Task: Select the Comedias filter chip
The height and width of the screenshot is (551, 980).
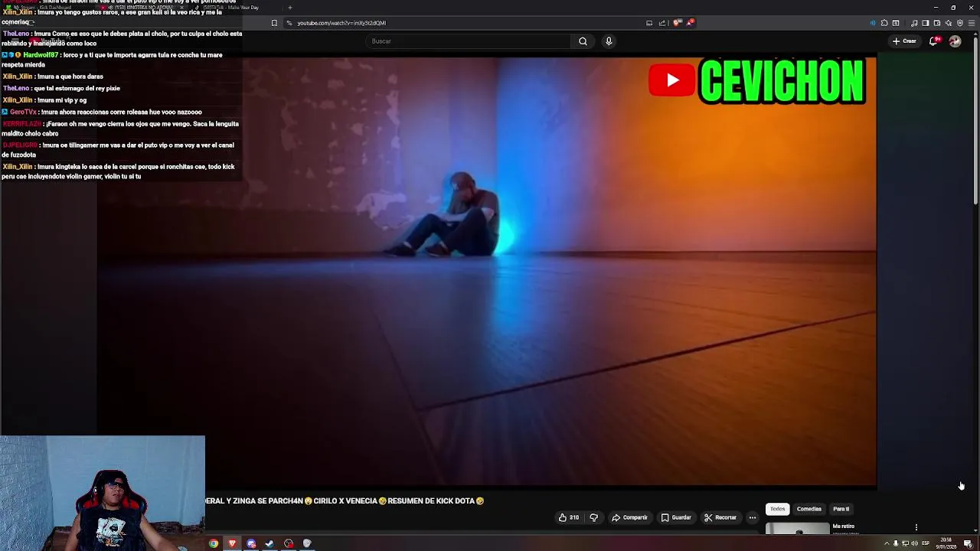Action: [808, 509]
